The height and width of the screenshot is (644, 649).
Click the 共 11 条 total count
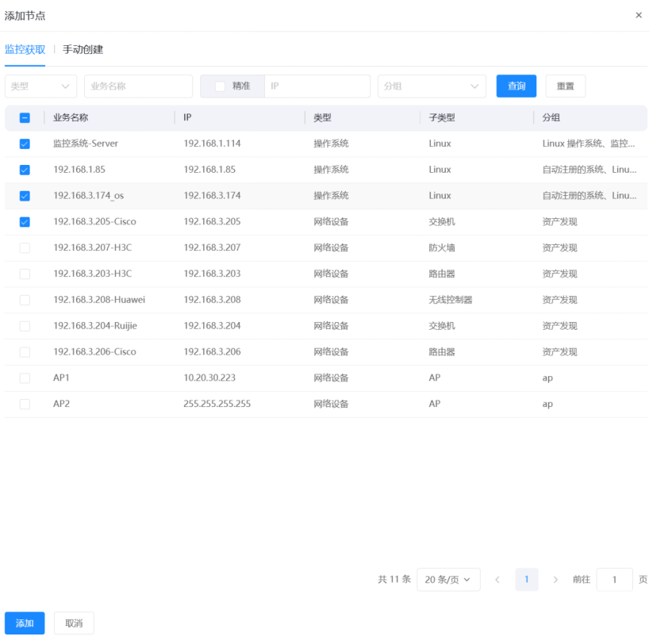pyautogui.click(x=394, y=580)
